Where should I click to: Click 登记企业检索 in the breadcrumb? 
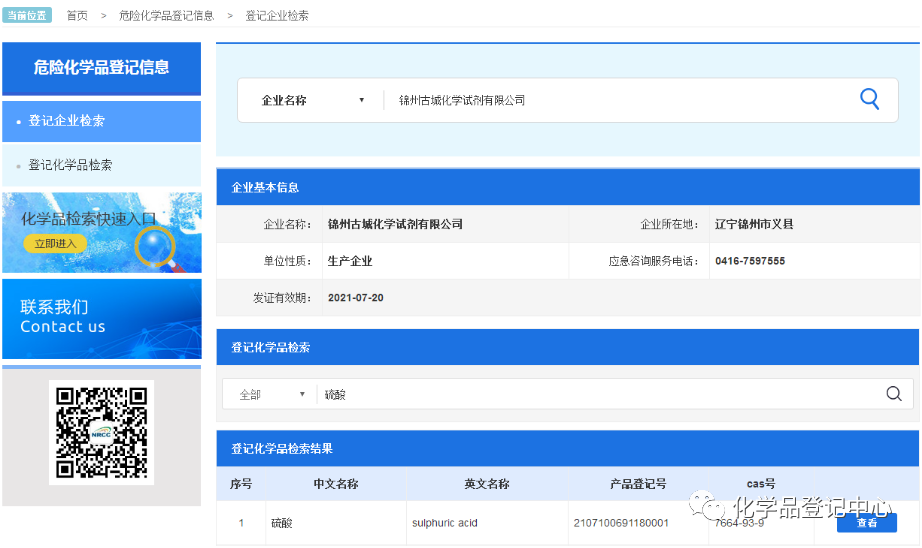277,16
